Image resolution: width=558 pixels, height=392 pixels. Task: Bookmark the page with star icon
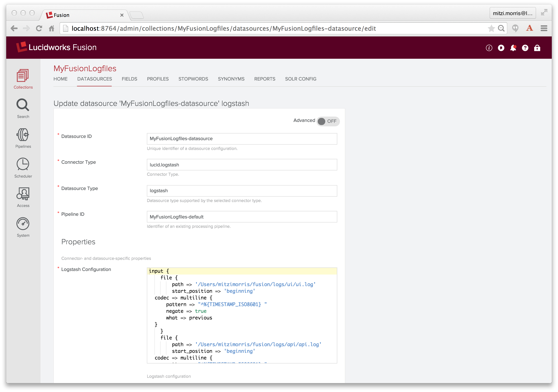(491, 28)
